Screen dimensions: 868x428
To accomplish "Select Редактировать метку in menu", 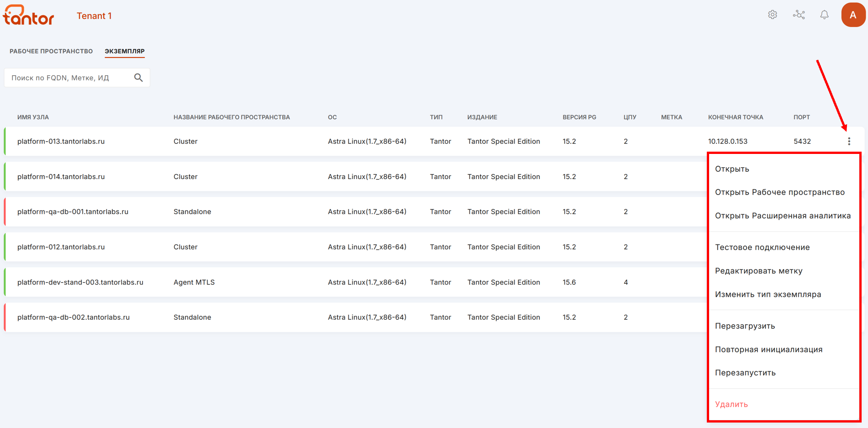I will pos(759,271).
